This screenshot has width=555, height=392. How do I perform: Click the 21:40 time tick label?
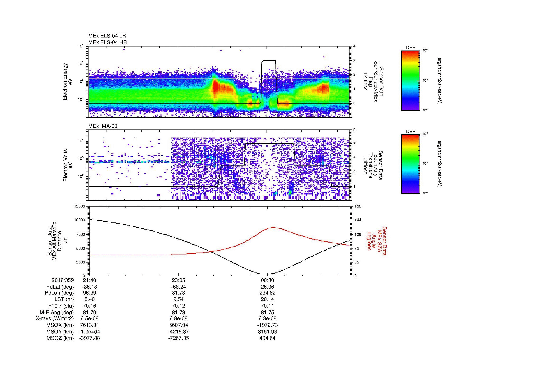[89, 280]
